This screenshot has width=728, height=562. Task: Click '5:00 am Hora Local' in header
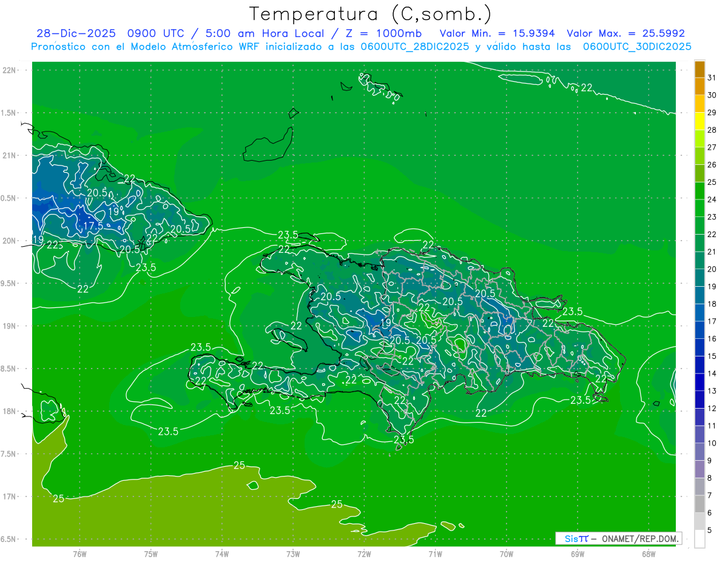pyautogui.click(x=263, y=33)
